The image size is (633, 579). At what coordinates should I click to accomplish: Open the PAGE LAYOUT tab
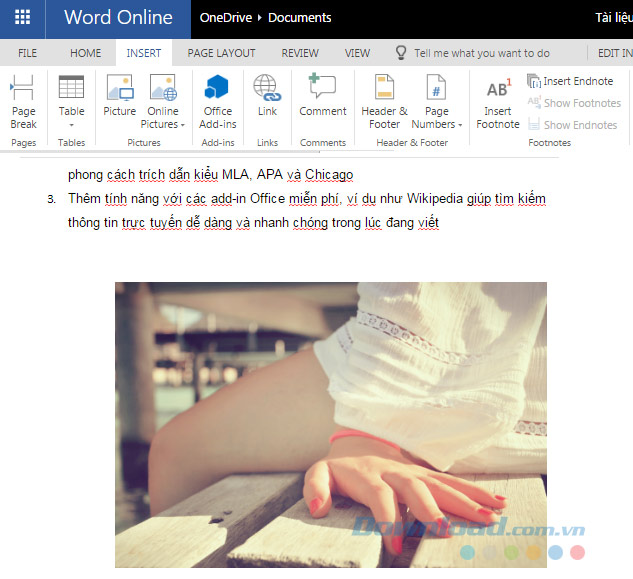(221, 53)
